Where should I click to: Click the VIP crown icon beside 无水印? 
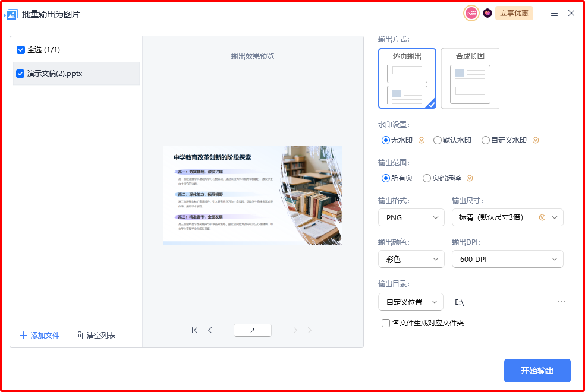click(x=422, y=140)
